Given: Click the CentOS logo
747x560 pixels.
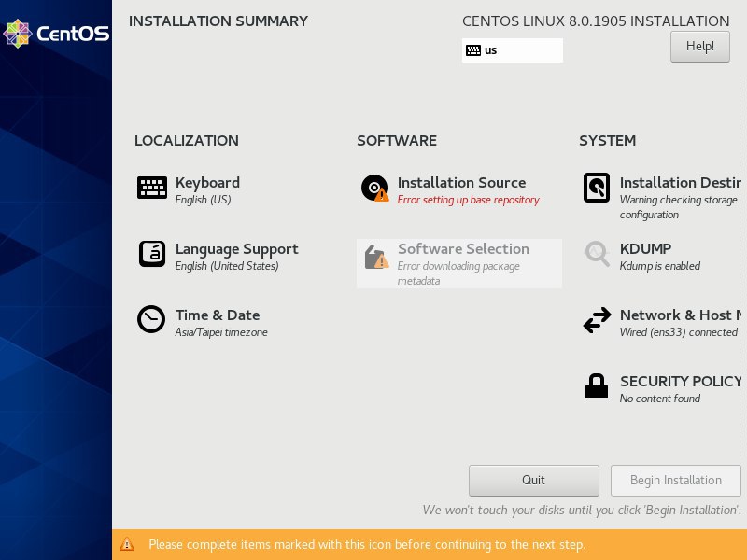Looking at the screenshot, I should tap(56, 34).
